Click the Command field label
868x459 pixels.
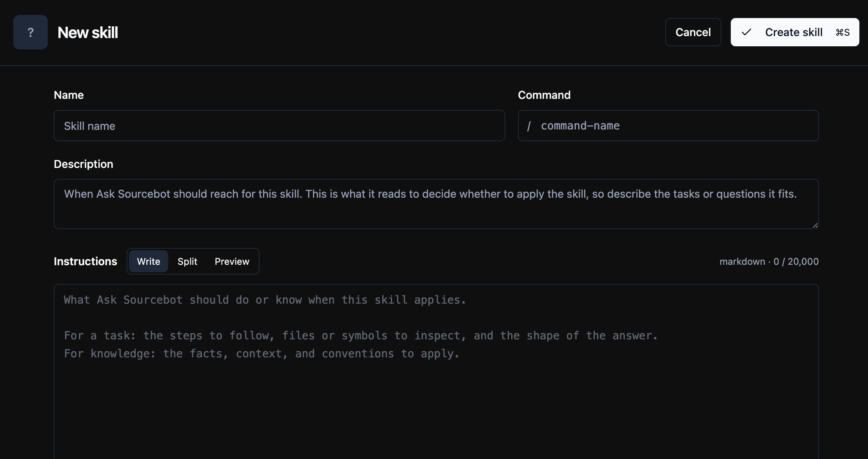pyautogui.click(x=544, y=95)
